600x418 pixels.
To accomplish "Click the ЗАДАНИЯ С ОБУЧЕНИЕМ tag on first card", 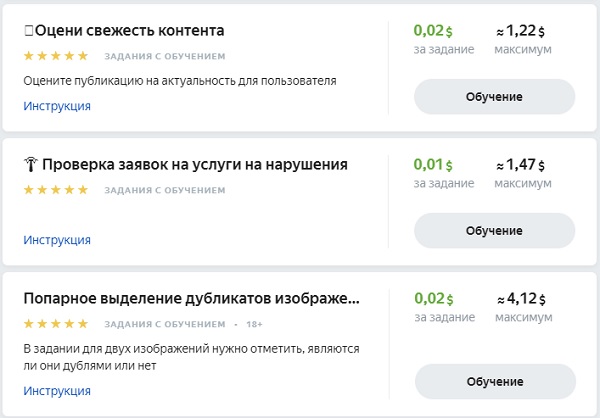I will point(165,57).
